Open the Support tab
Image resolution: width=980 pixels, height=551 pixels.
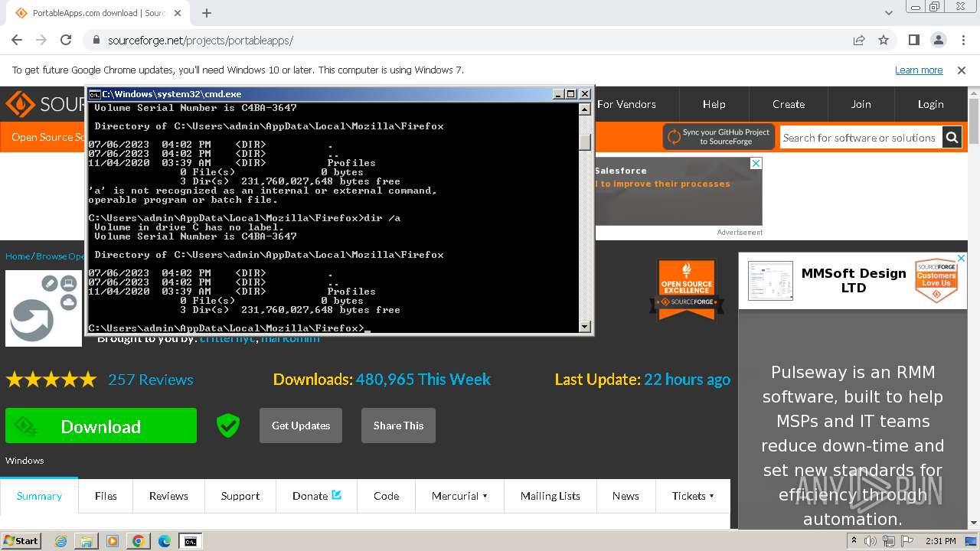point(240,496)
